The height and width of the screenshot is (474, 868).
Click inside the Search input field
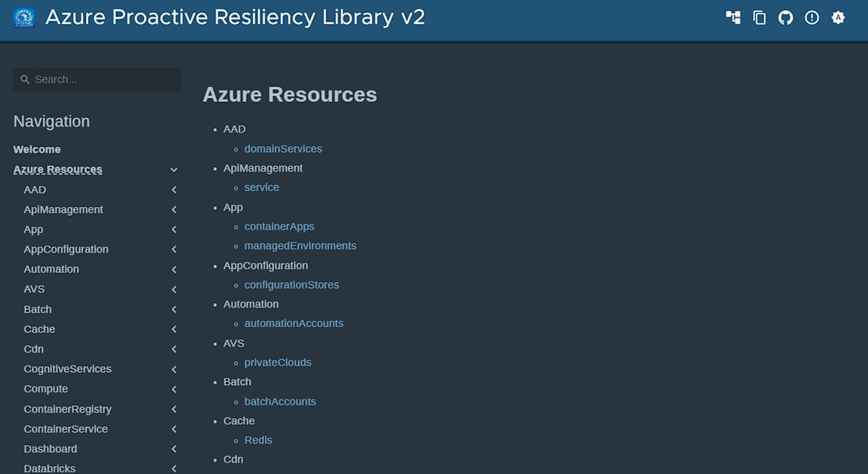[98, 79]
